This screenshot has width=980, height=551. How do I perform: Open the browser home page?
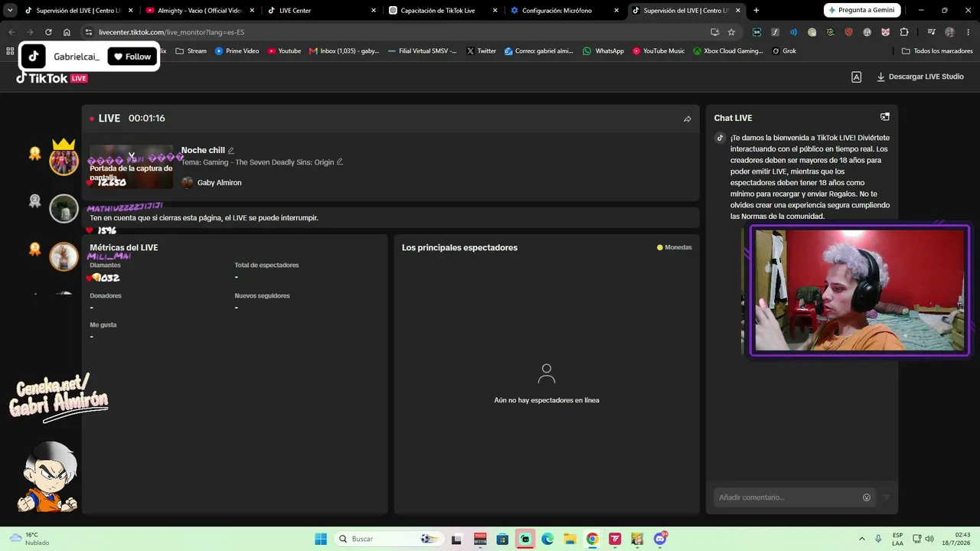[x=67, y=32]
